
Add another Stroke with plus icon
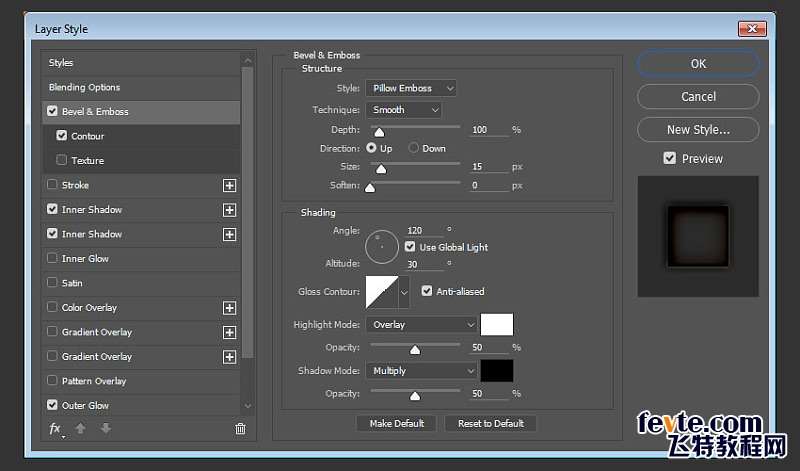[x=230, y=185]
